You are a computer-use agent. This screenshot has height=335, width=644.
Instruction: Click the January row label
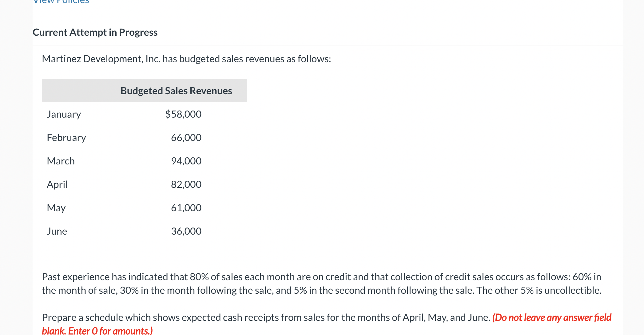64,114
